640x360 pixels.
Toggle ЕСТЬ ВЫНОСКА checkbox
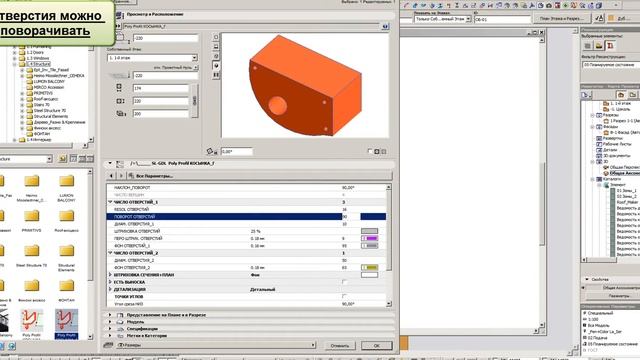coord(344,282)
